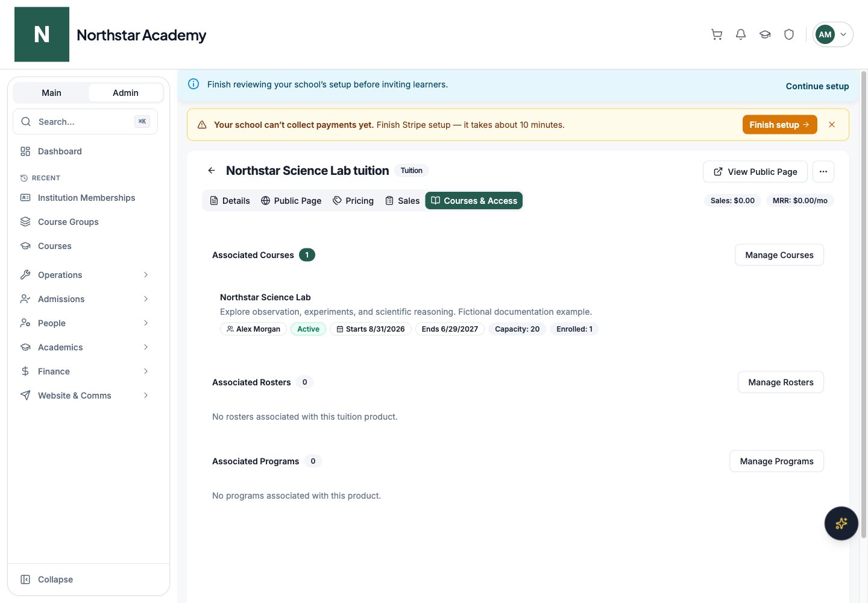Click the MRR: $0.00/mo badge
Viewport: 868px width, 603px height.
pyautogui.click(x=800, y=200)
